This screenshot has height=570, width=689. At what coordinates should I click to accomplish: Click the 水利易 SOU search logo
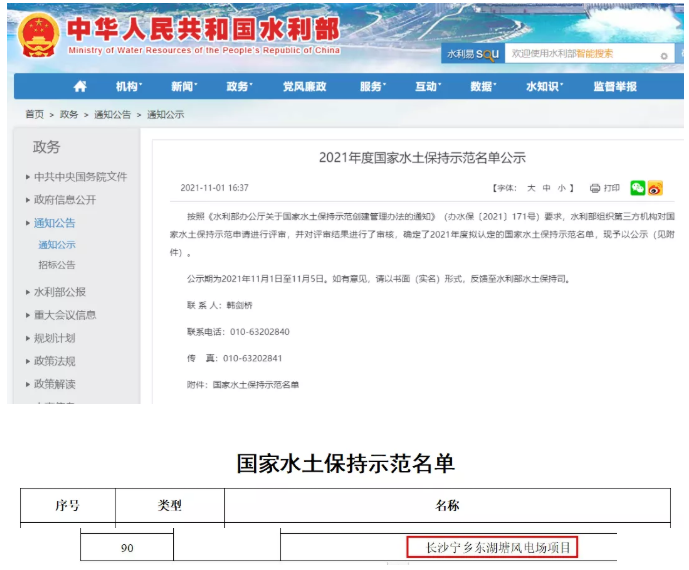[473, 54]
